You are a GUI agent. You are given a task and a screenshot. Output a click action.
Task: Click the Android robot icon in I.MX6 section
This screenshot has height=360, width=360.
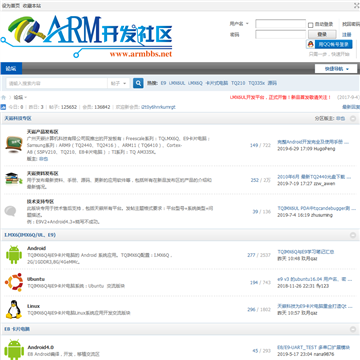point(14,255)
